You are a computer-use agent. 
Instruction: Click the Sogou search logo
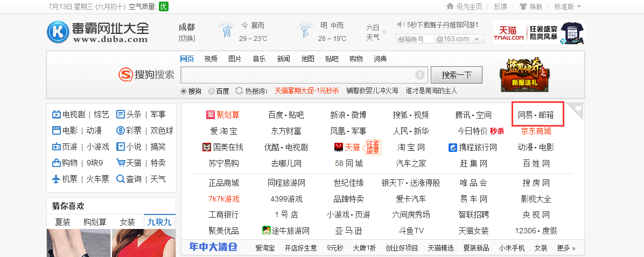pyautogui.click(x=146, y=74)
